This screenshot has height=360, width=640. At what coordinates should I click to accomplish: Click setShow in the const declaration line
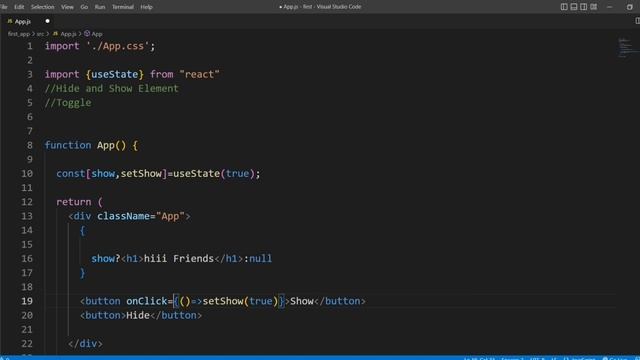tap(141, 173)
